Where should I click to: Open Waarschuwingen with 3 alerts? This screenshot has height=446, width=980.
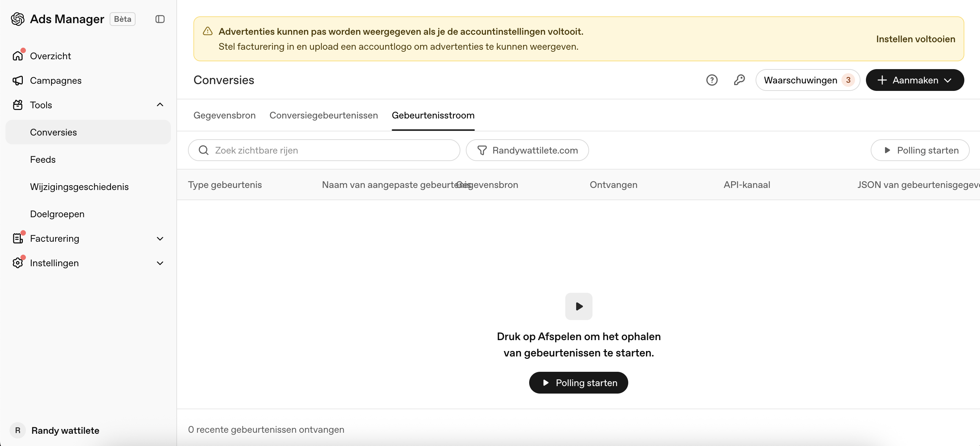808,80
